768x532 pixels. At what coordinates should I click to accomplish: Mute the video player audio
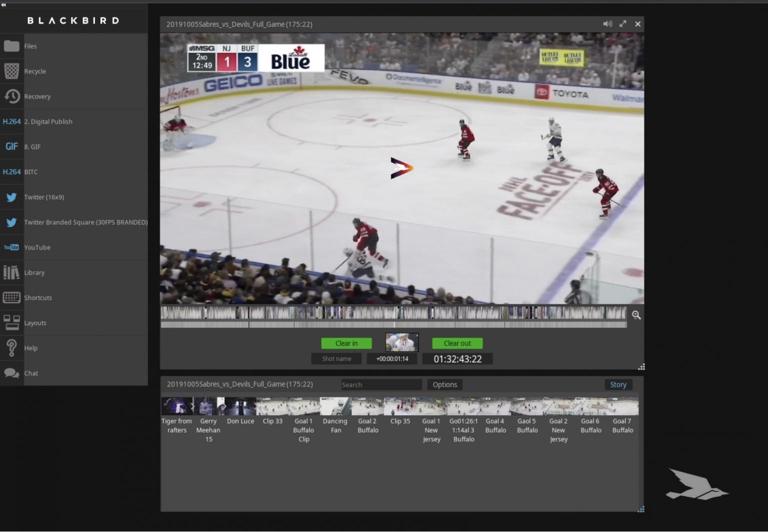607,24
